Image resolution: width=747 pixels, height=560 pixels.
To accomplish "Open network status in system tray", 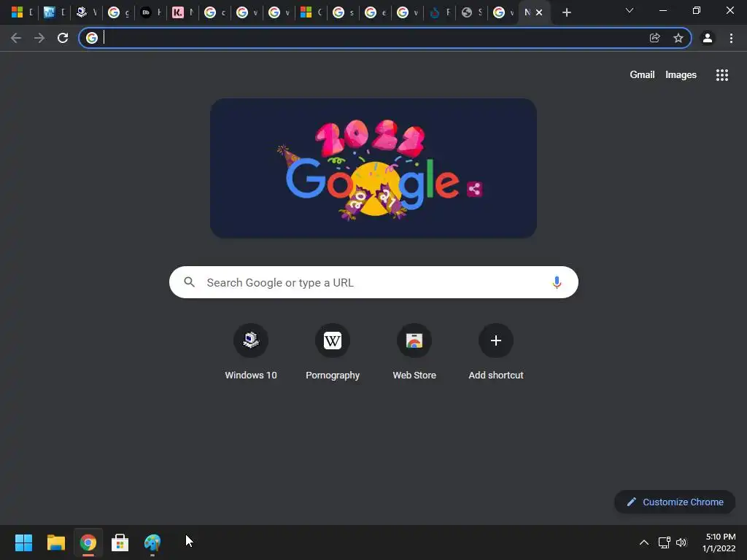I will (x=664, y=542).
